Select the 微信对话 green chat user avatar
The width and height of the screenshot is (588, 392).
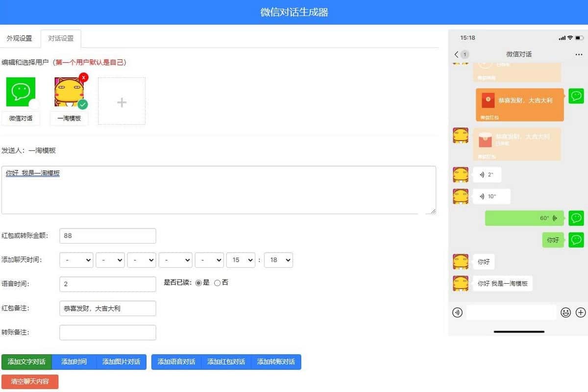[21, 92]
